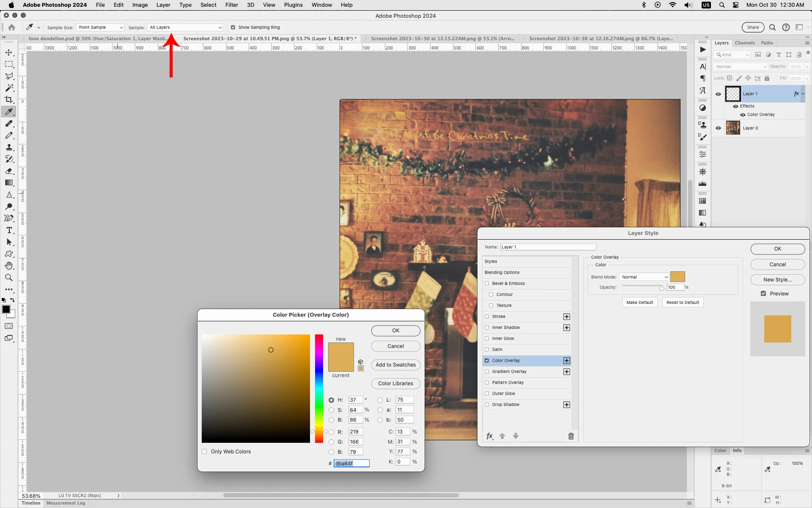Open the Blend Mode Normal dropdown

tap(644, 277)
